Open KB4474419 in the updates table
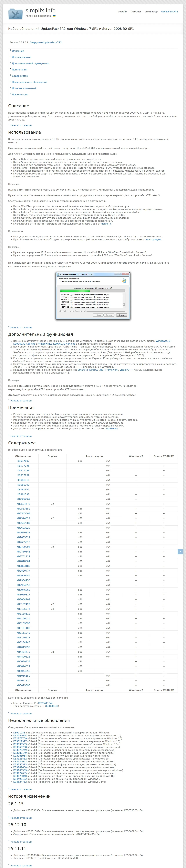186x868 pixels. (x=23, y=652)
